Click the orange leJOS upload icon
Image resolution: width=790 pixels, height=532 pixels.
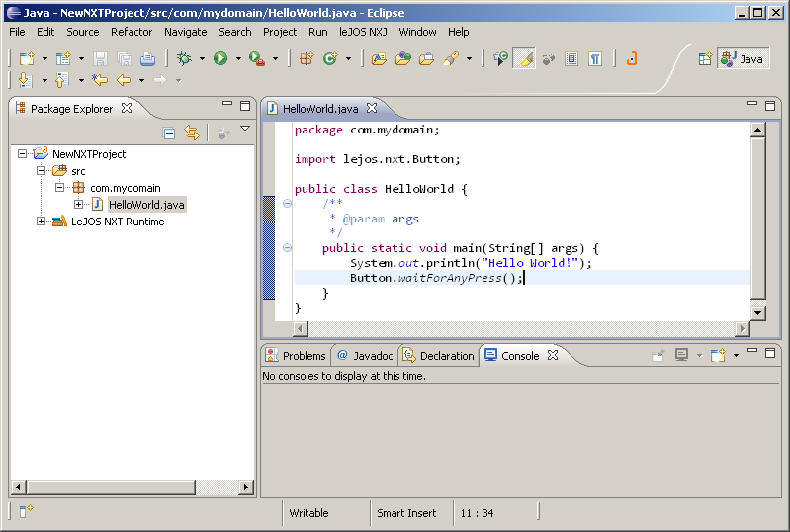pyautogui.click(x=632, y=59)
